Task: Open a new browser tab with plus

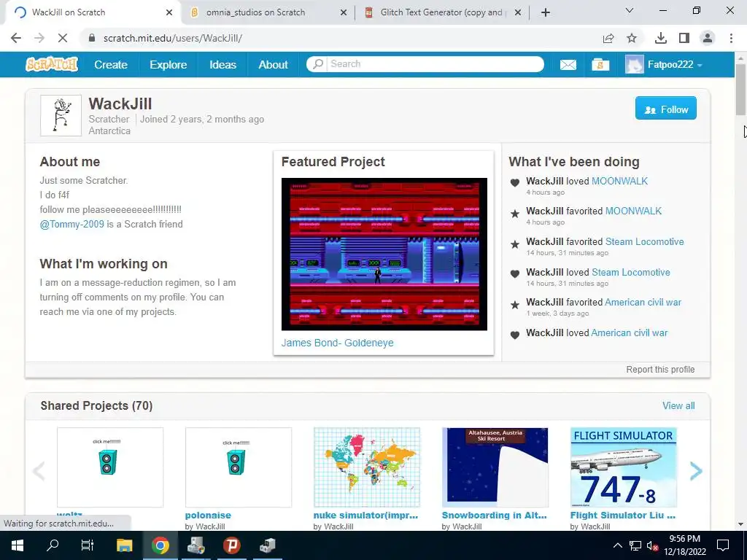Action: click(x=546, y=12)
